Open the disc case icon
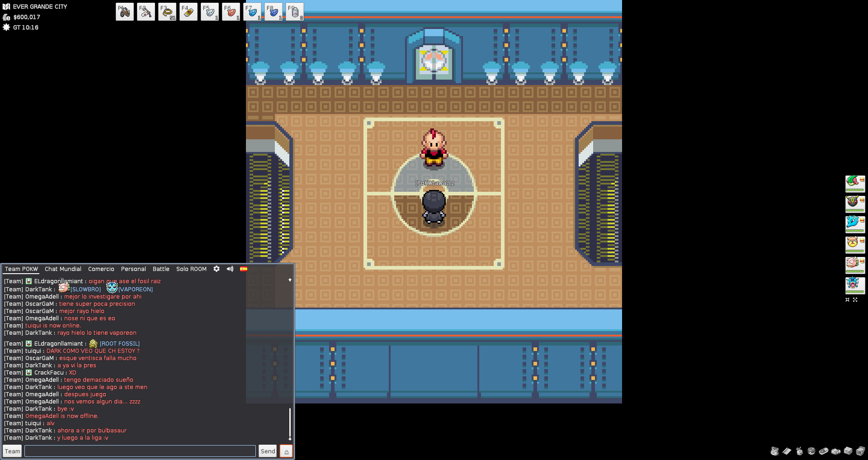The width and height of the screenshot is (868, 460). (x=836, y=451)
